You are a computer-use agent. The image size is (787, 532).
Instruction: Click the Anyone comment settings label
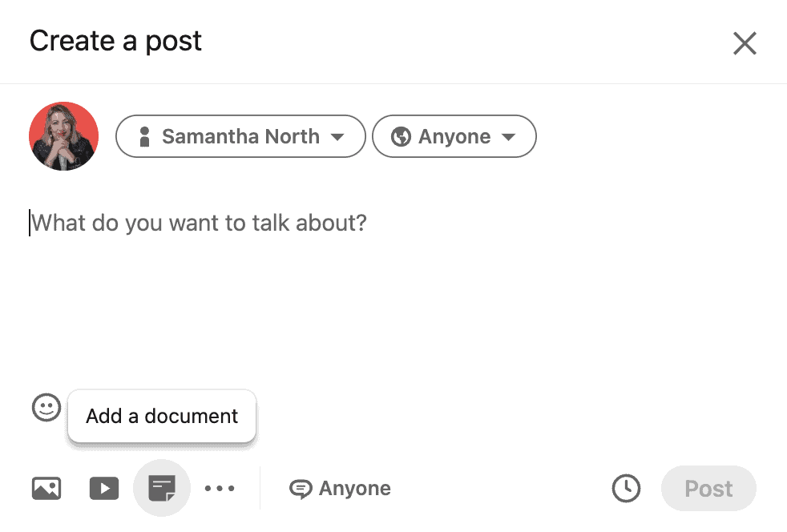point(355,489)
